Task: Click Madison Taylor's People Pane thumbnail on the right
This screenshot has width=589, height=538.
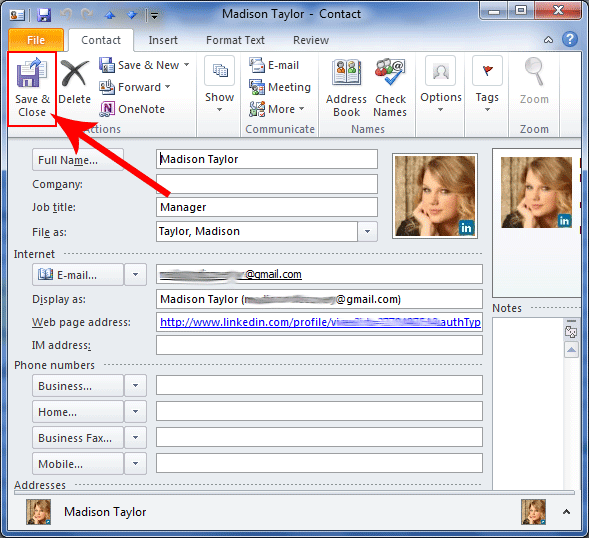Action: pyautogui.click(x=533, y=512)
